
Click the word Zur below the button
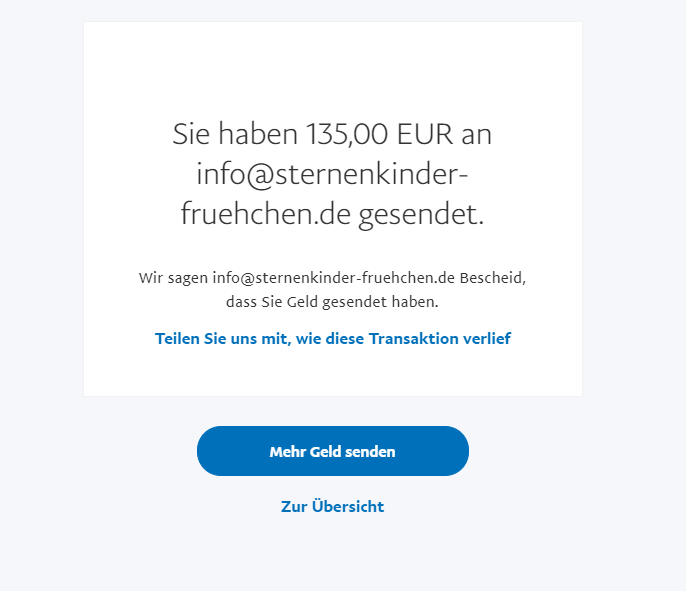click(294, 507)
